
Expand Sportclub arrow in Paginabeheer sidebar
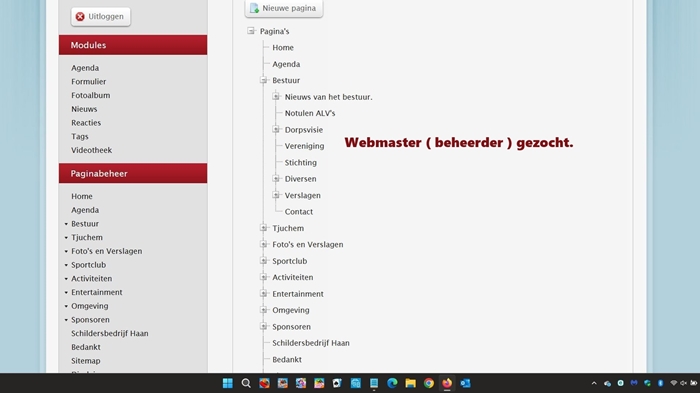click(66, 265)
